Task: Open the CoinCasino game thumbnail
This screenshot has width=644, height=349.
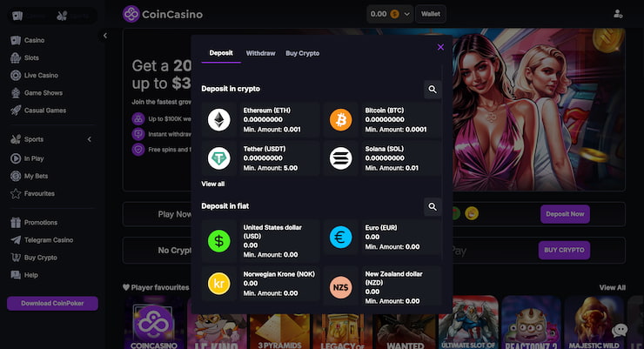Action: click(154, 322)
